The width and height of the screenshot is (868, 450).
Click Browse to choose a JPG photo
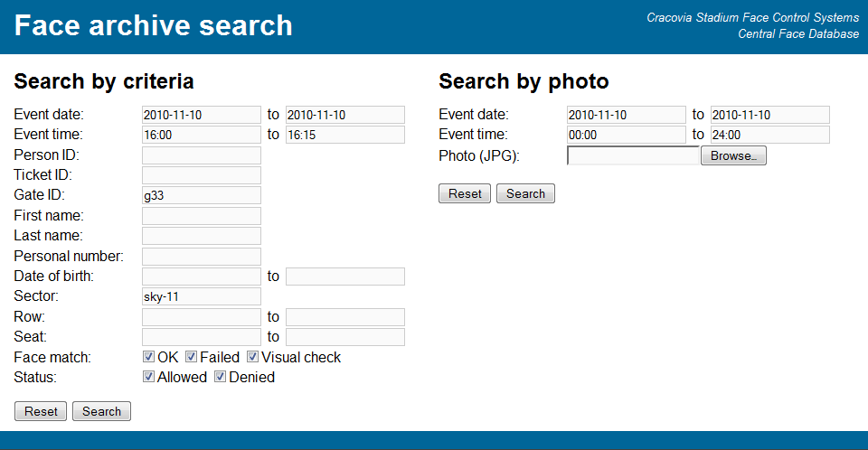pyautogui.click(x=733, y=155)
